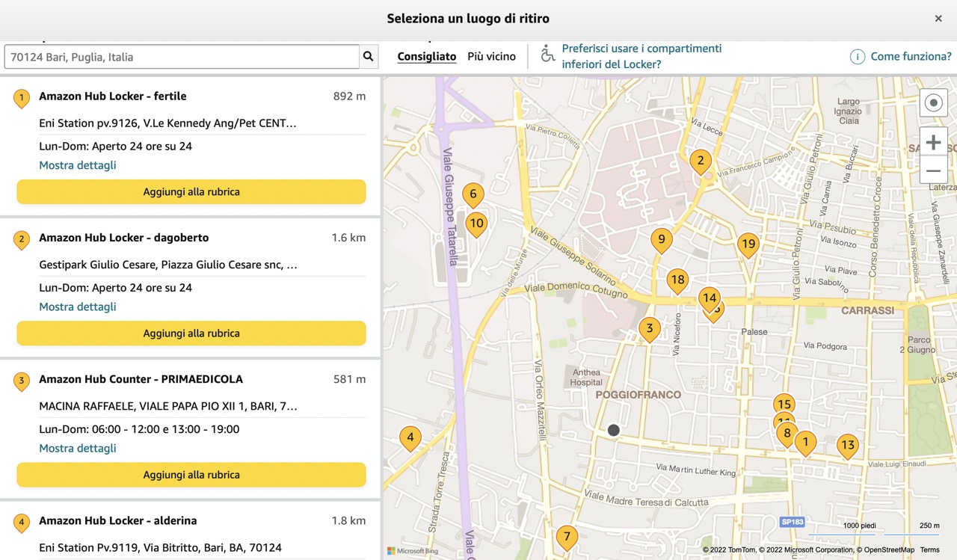Select map pin 7 at the map bottom
Viewport: 957px width, 560px height.
click(567, 537)
